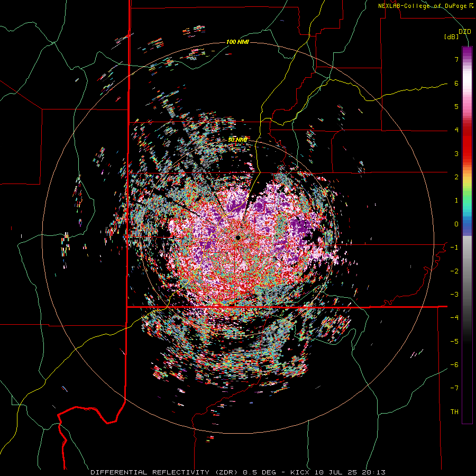Click the black radar site dot at center
This screenshot has height=476, width=476.
(x=239, y=237)
